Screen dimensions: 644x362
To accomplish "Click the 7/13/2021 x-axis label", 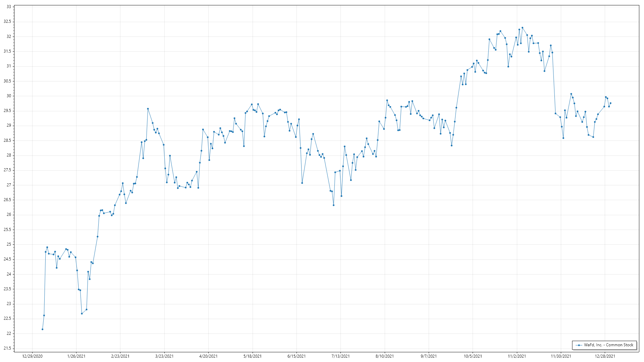I will click(x=340, y=356).
